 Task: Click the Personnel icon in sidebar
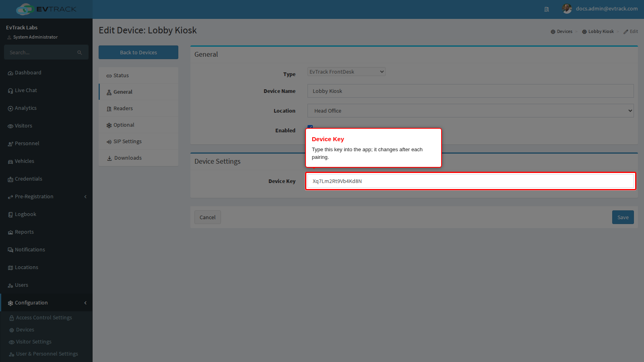click(x=10, y=144)
